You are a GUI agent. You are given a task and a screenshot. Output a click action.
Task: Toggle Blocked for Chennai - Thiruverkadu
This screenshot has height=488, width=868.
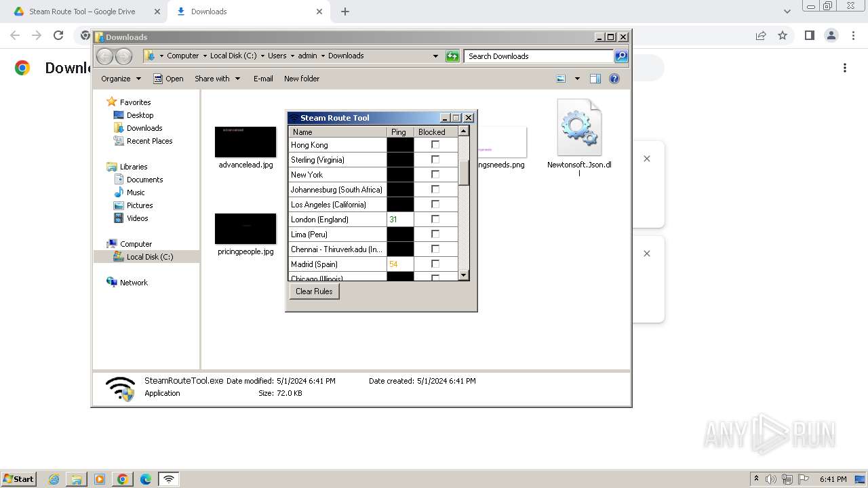click(435, 249)
